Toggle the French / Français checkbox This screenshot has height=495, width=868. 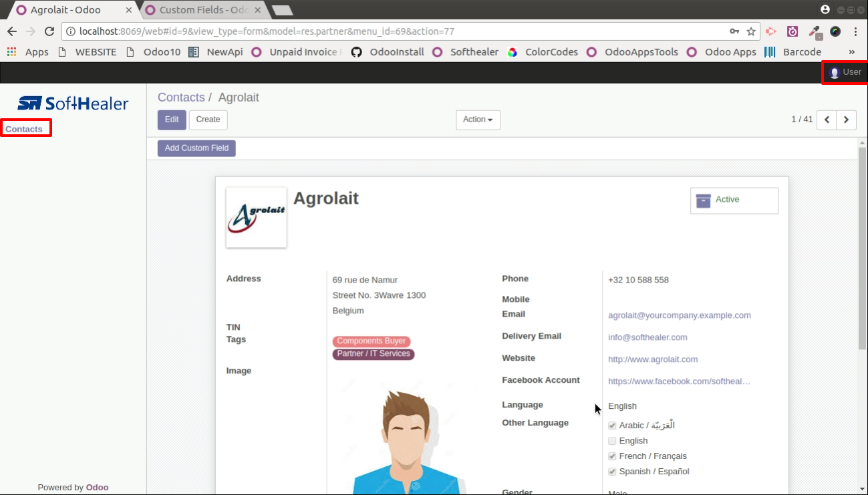[612, 456]
